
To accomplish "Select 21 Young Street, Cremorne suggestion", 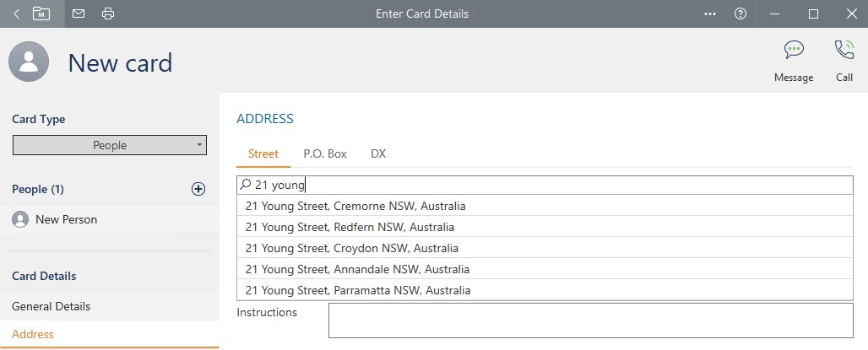I will point(355,206).
